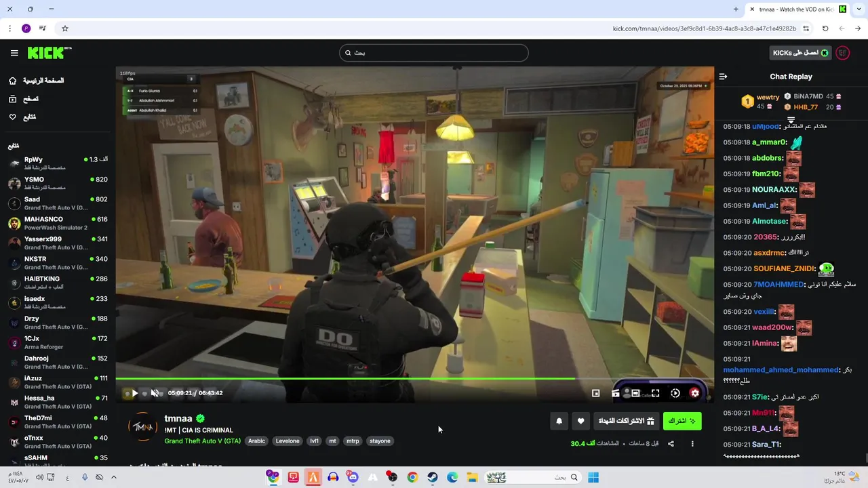868x488 pixels.
Task: Open browser profile avatar icon
Action: point(26,28)
